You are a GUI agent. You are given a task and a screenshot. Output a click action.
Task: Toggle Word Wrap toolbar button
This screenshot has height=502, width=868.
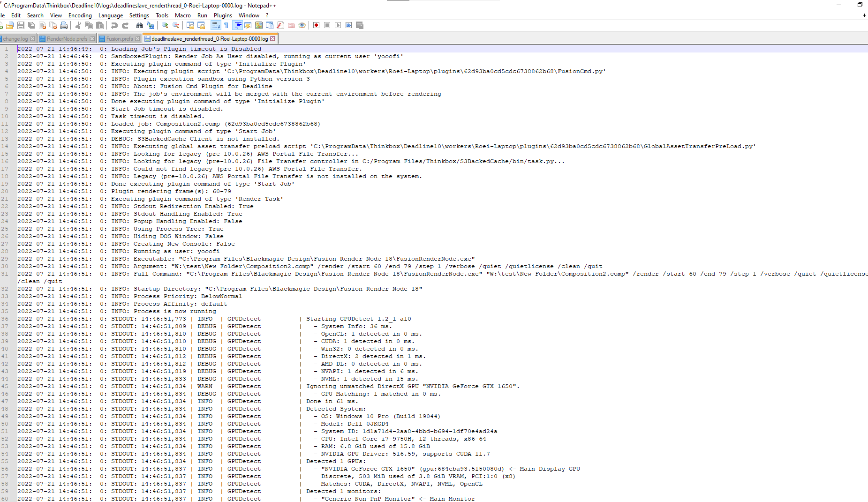216,25
